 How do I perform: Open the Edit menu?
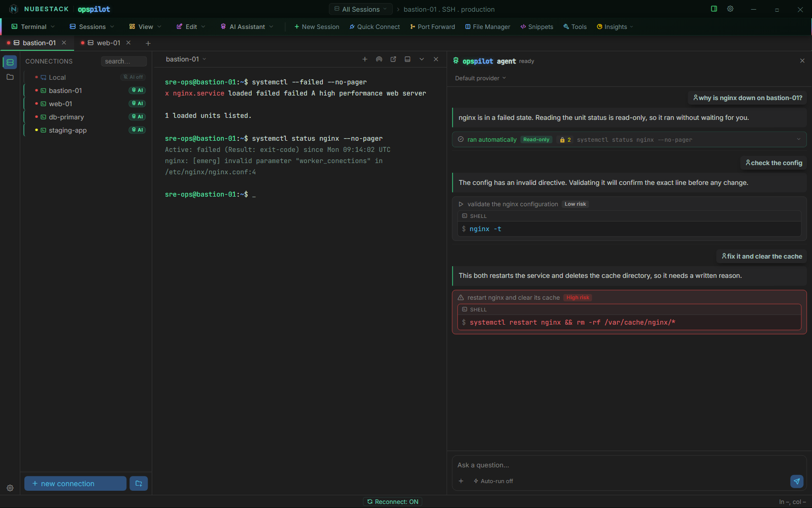[x=191, y=27]
